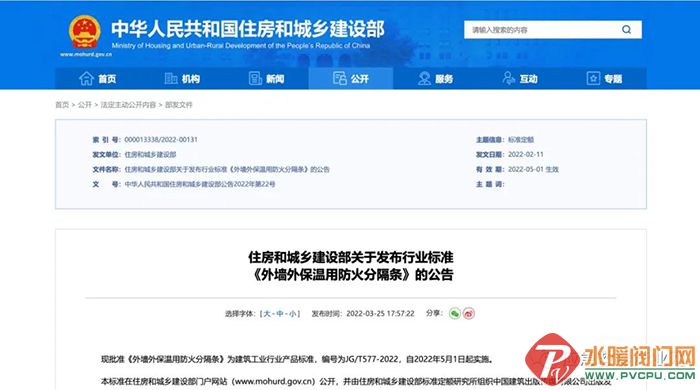Screen dimensions: 700x390
Task: Set font size to 小
Action: [x=292, y=314]
